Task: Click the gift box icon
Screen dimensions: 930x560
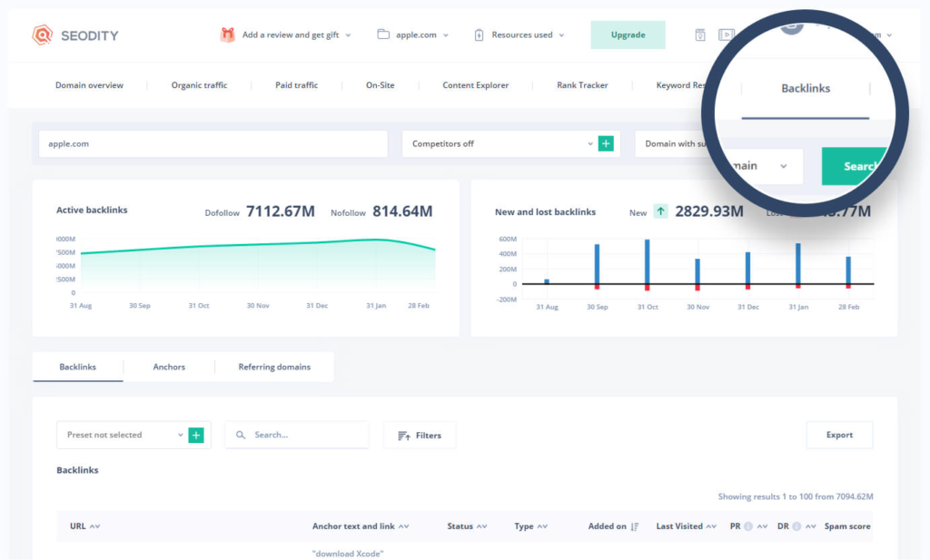Action: click(227, 35)
